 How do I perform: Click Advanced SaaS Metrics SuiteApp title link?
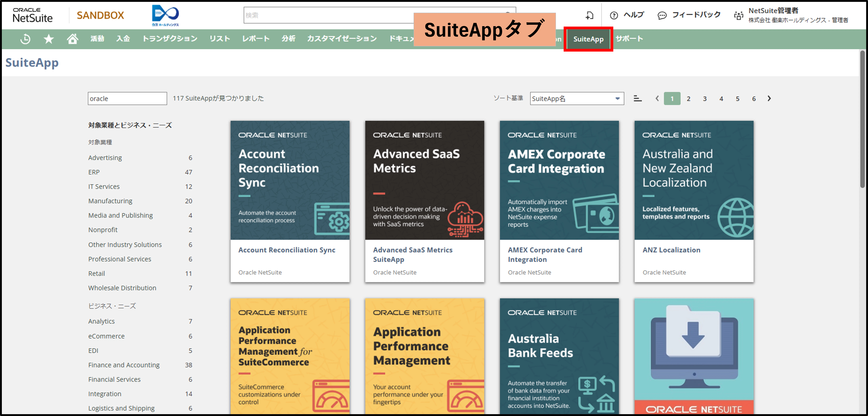413,255
